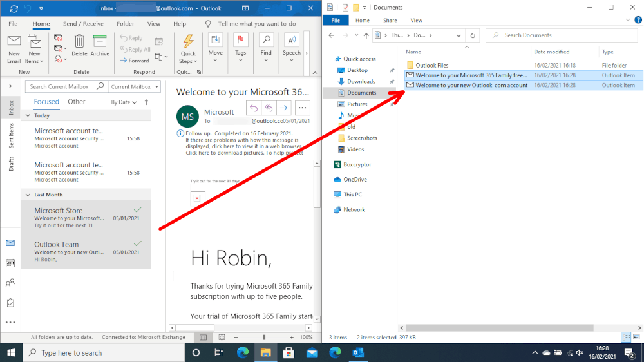Switch to the Send / Receive tab

tap(83, 24)
